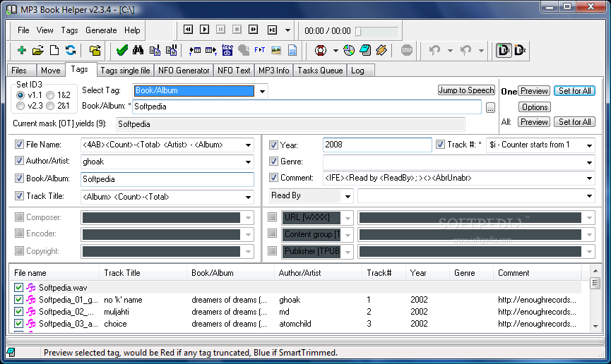The width and height of the screenshot is (611, 364).
Task: Click Preview button in the One row
Action: click(534, 91)
